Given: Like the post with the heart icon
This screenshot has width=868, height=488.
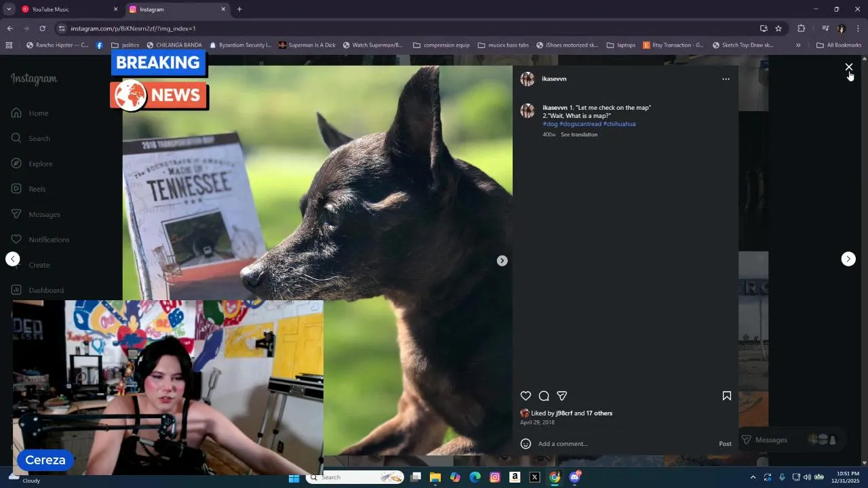Looking at the screenshot, I should tap(526, 396).
